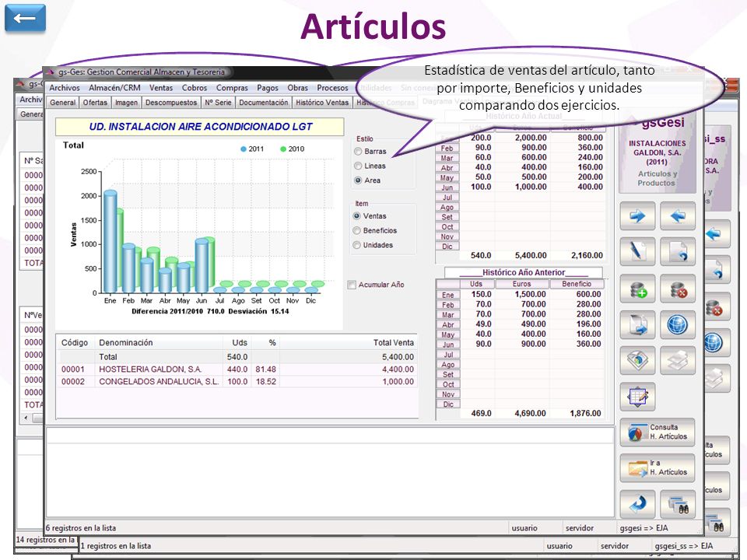This screenshot has width=747, height=560.
Task: Switch to the Descompuestos tab
Action: 171,103
